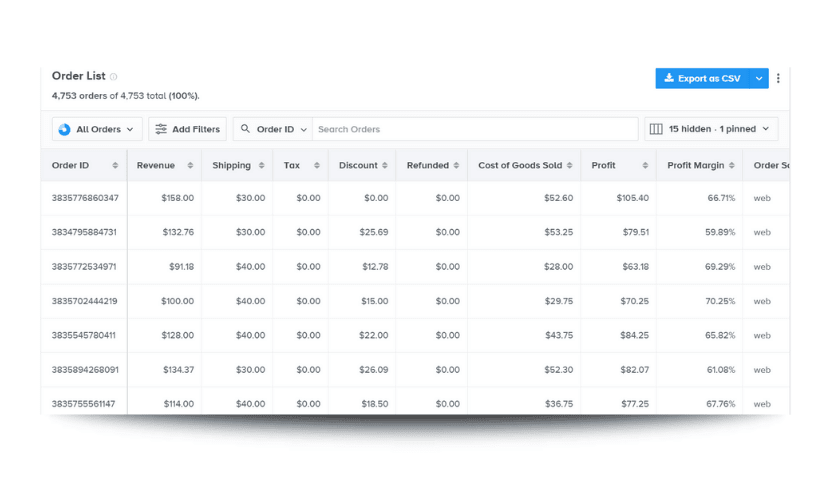Click the Profit Margin header label
The width and height of the screenshot is (832, 500).
[x=696, y=166]
